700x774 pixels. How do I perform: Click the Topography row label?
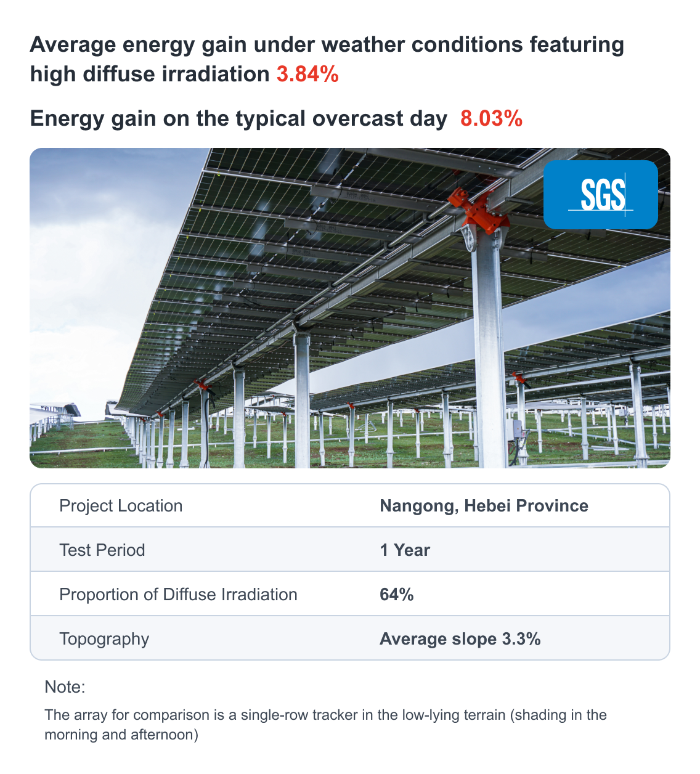coord(104,639)
